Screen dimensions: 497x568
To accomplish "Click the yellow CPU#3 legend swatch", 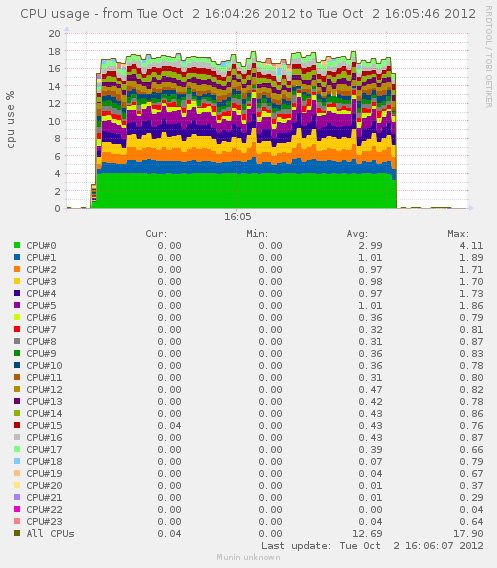I will pos(17,281).
